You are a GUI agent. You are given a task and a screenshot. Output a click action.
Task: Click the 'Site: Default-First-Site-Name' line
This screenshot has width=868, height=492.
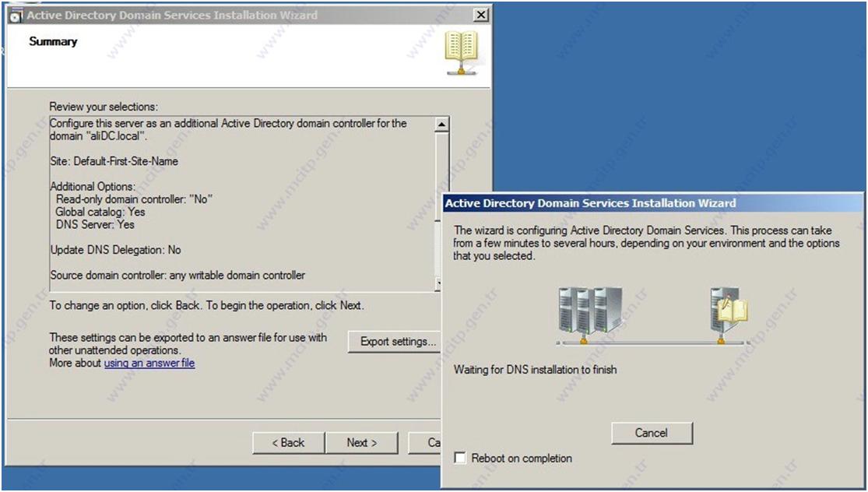click(114, 162)
